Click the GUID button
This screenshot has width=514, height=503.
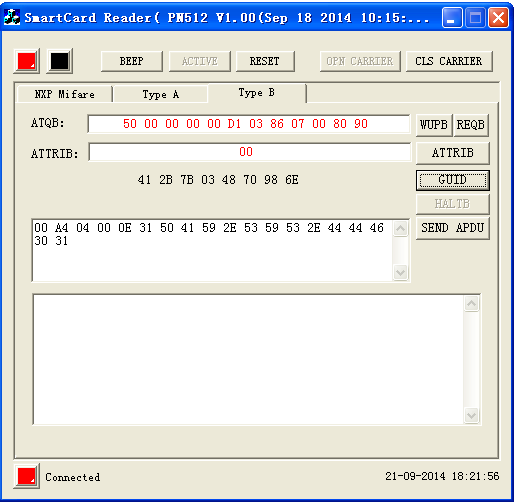click(x=452, y=180)
